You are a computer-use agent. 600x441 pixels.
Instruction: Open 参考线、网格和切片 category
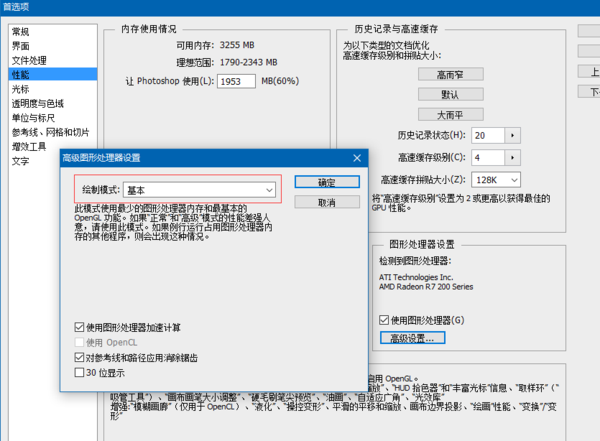[51, 132]
